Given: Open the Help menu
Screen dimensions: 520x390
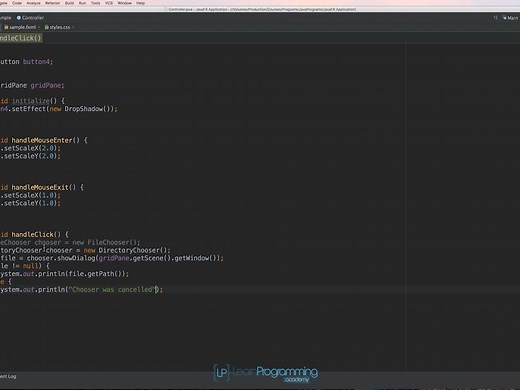Looking at the screenshot, I should [x=140, y=3].
